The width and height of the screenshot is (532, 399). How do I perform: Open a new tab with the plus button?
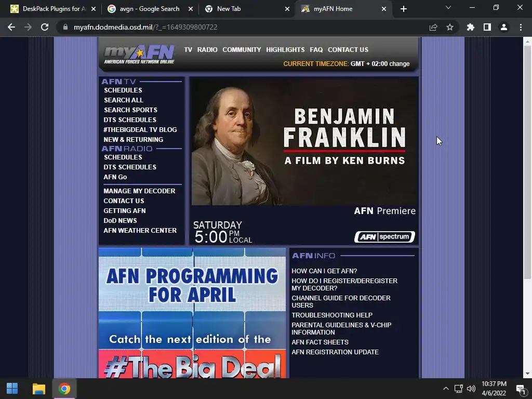[x=403, y=9]
